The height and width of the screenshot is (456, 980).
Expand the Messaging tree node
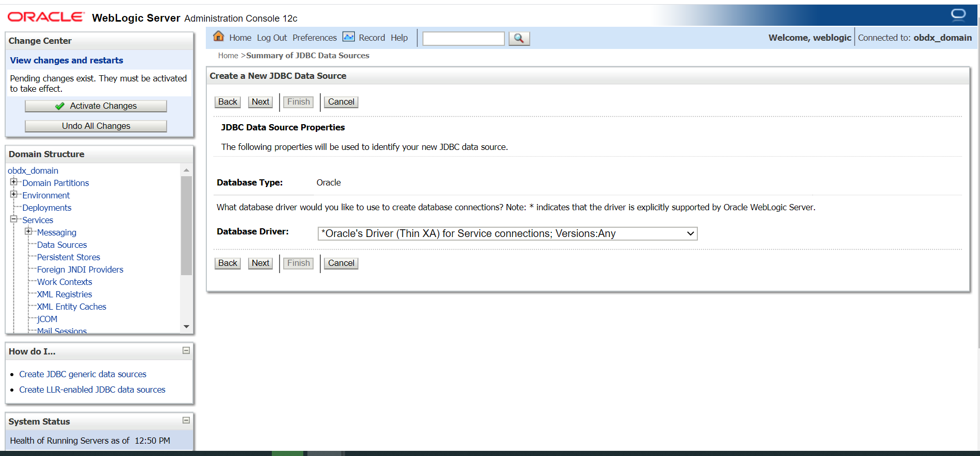(x=28, y=231)
